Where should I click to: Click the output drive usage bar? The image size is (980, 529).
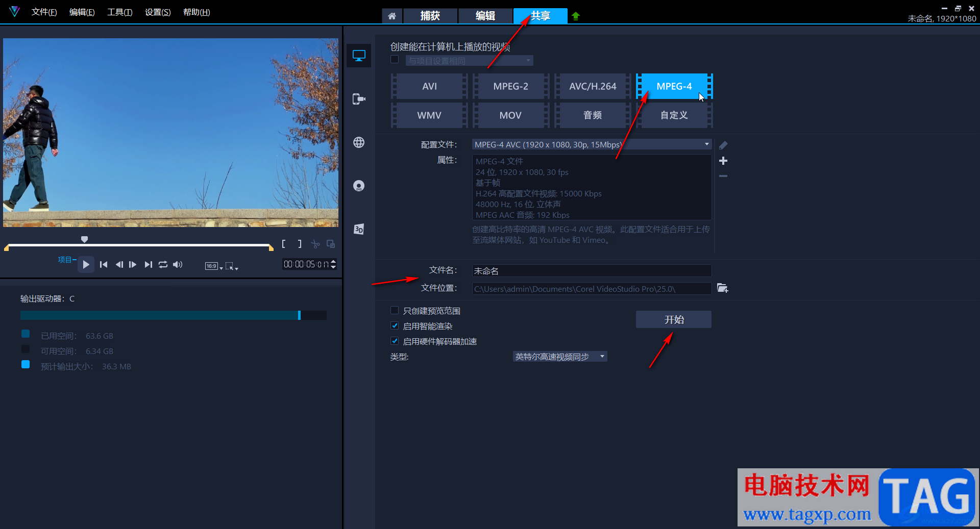174,315
